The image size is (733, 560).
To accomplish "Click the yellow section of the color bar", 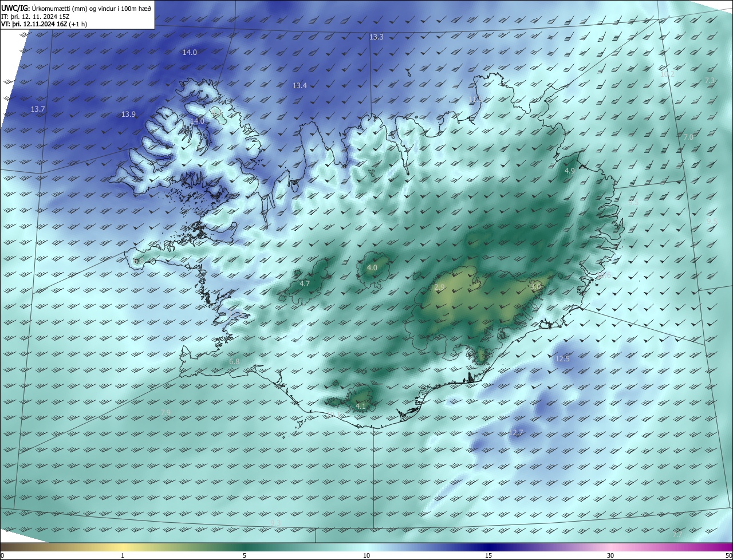I will coord(123,547).
